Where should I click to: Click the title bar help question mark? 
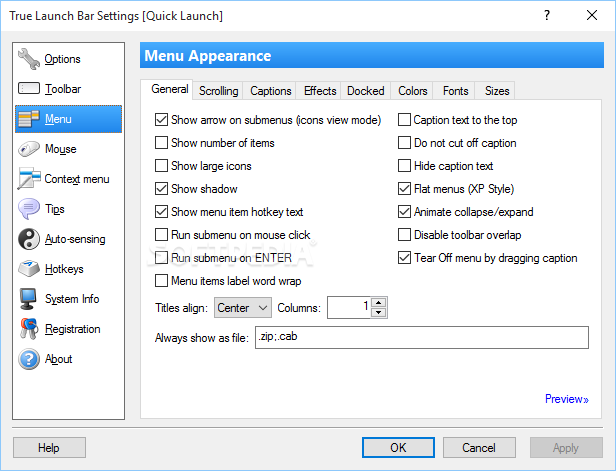point(547,15)
